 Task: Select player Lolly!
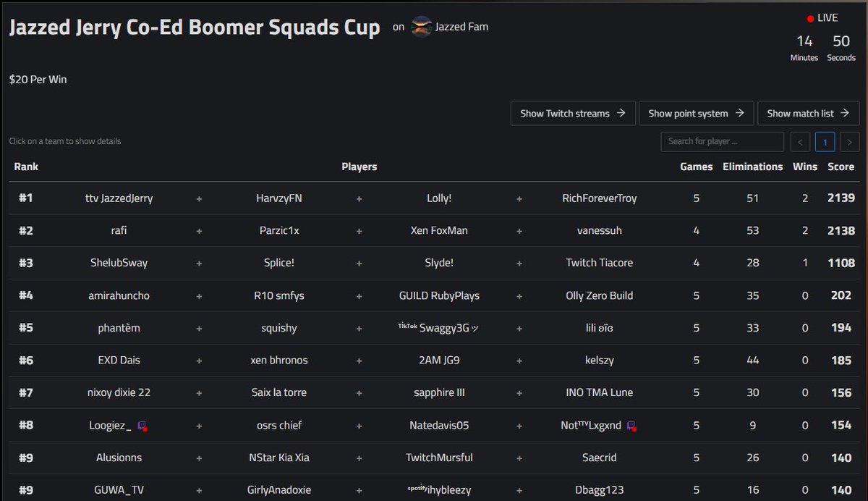pyautogui.click(x=439, y=198)
